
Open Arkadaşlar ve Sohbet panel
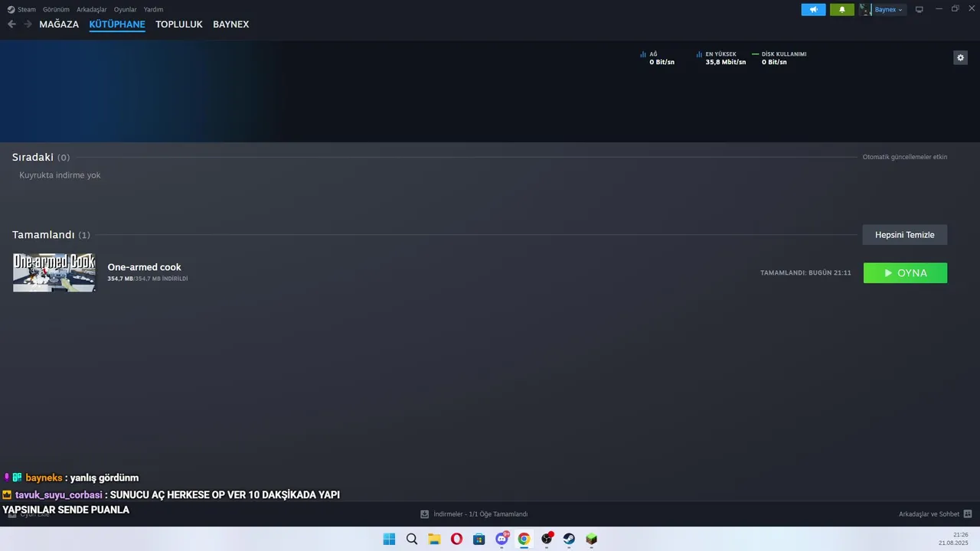click(929, 514)
